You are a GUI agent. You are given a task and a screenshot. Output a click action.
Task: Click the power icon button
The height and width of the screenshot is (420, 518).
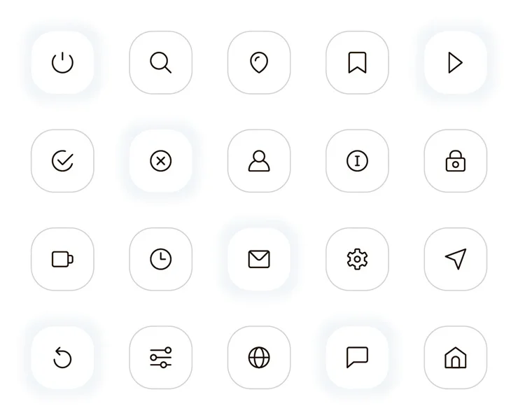click(x=62, y=62)
